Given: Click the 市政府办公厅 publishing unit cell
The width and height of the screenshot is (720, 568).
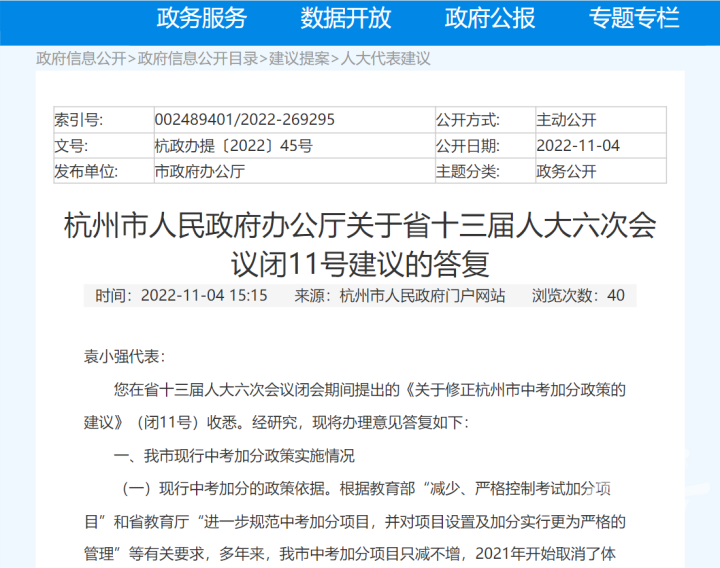Looking at the screenshot, I should click(x=199, y=171).
